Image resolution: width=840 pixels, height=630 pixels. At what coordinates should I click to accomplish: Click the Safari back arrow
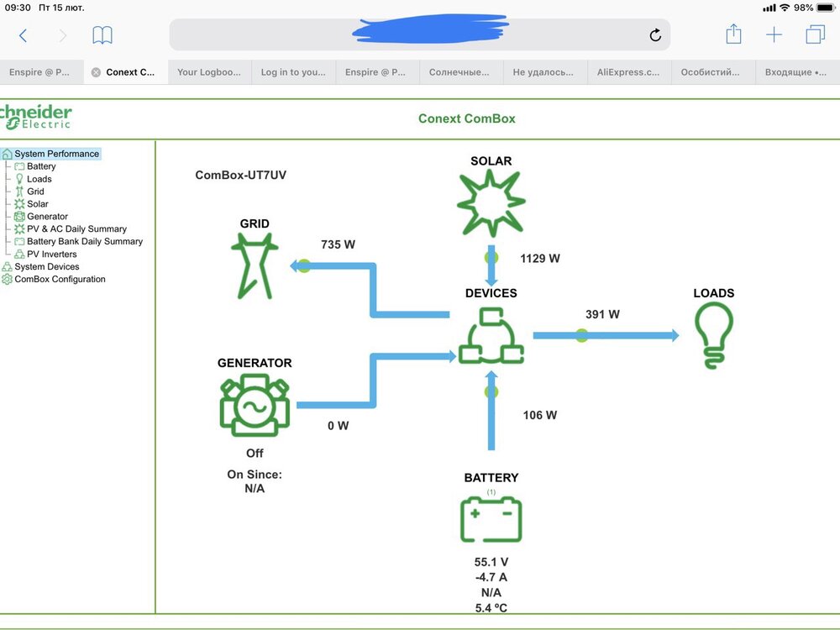(23, 36)
